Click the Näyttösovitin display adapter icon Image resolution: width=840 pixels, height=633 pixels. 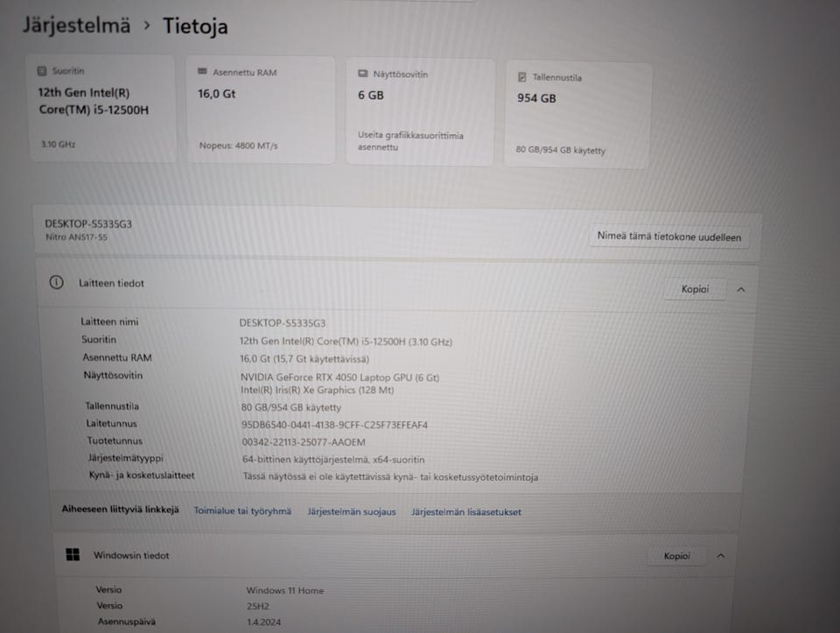(x=362, y=74)
